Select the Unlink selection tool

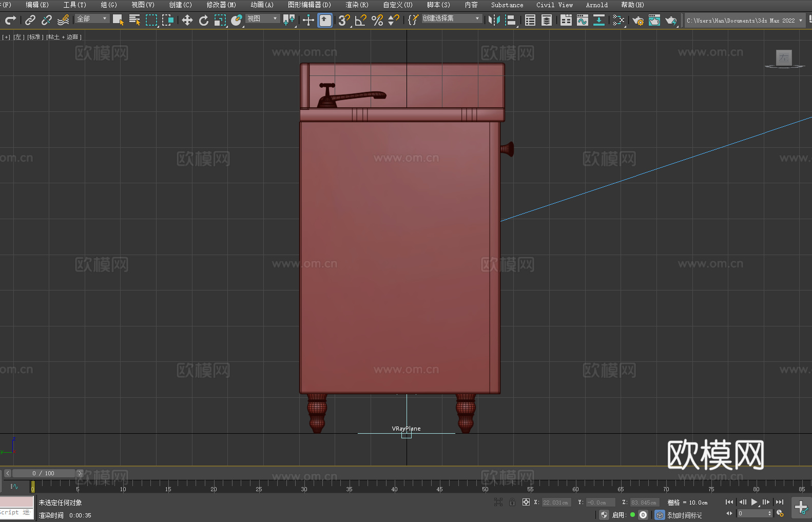point(47,20)
